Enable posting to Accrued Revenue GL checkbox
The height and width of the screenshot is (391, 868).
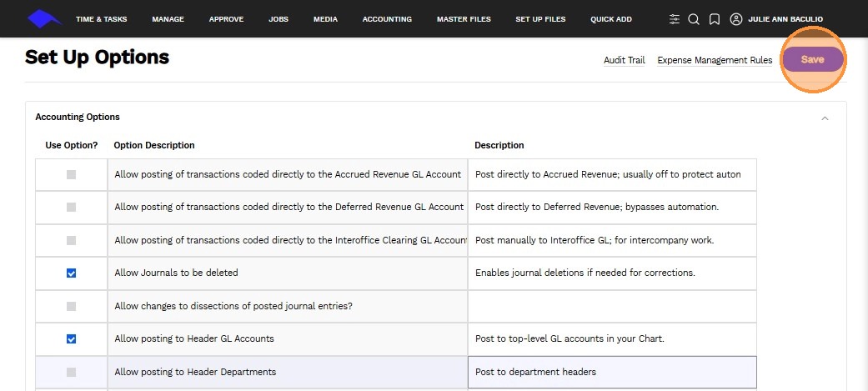(x=71, y=175)
